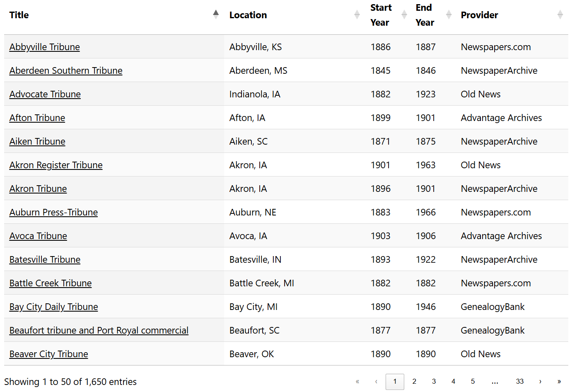Sort table by Title column arrow

216,15
